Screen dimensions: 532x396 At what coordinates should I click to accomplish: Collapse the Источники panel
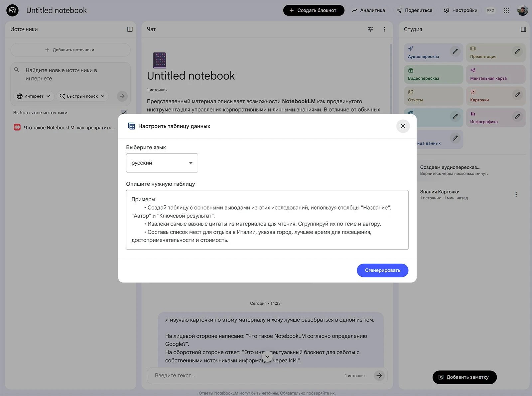point(130,29)
